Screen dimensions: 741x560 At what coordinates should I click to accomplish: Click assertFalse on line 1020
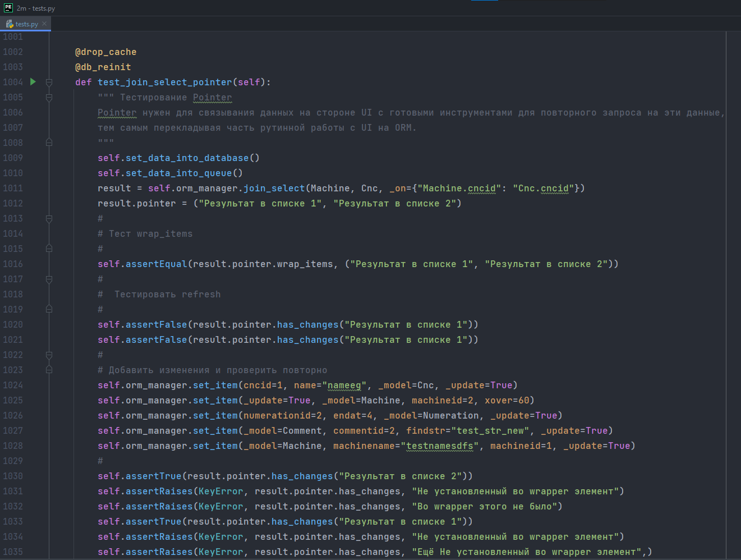[x=157, y=325]
